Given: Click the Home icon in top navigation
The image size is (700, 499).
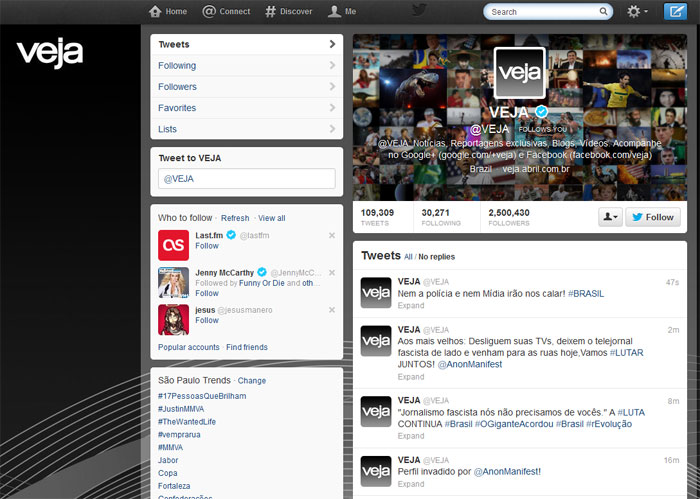Looking at the screenshot, I should click(167, 12).
